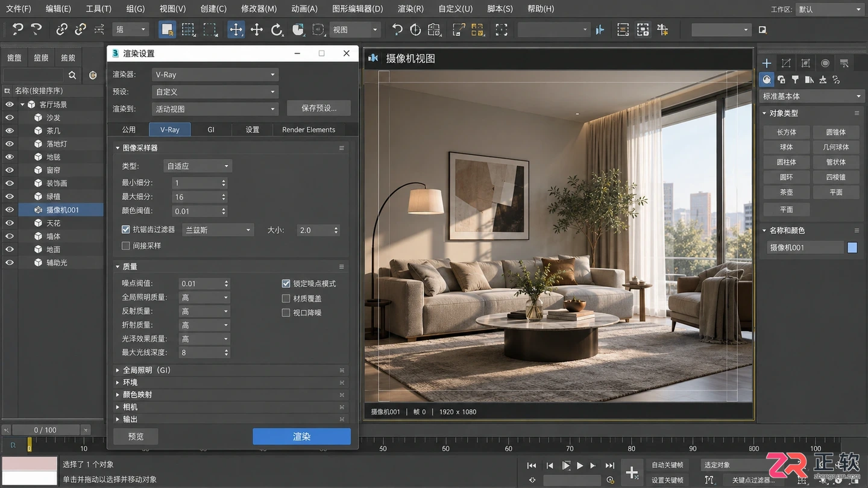The height and width of the screenshot is (488, 868).
Task: Open the Hierarchy panel tab icon
Action: tap(805, 63)
